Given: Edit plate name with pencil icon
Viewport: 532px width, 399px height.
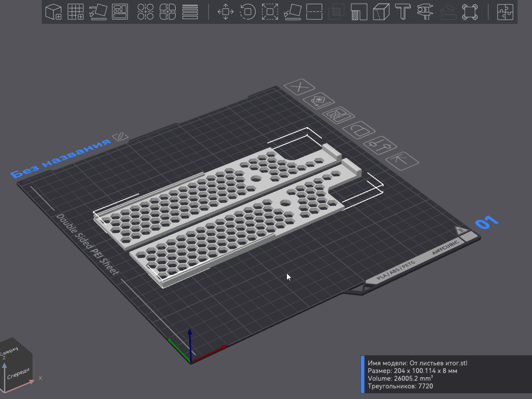Looking at the screenshot, I should point(120,137).
